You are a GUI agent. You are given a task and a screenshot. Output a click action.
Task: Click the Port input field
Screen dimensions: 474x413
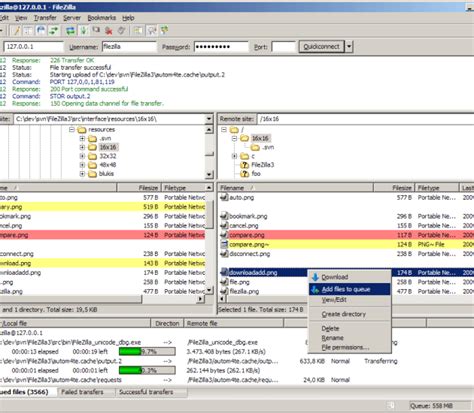(283, 47)
